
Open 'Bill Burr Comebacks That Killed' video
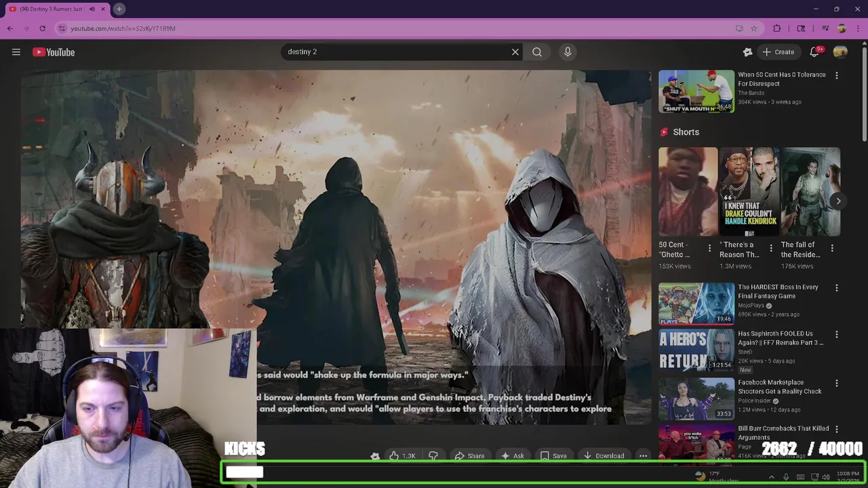coord(783,433)
